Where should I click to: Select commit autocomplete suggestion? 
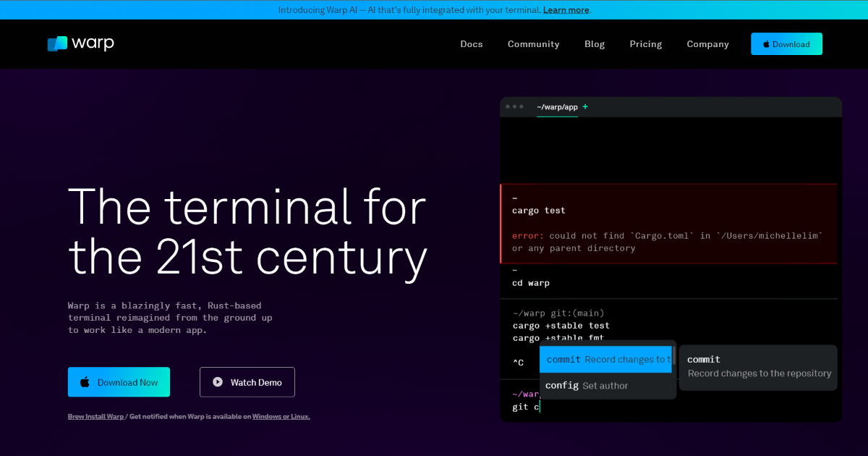pyautogui.click(x=606, y=360)
